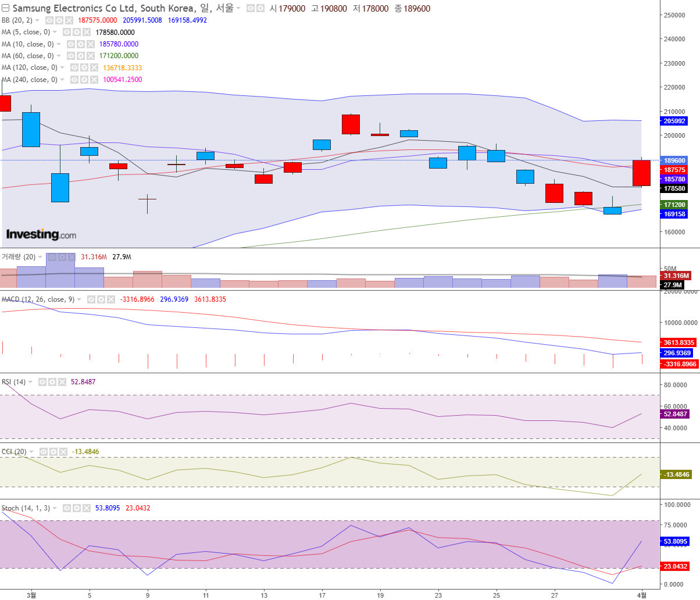Expand dropdown arrow beside symbol title 서울
Screen dimensions: 700x600
pos(239,9)
